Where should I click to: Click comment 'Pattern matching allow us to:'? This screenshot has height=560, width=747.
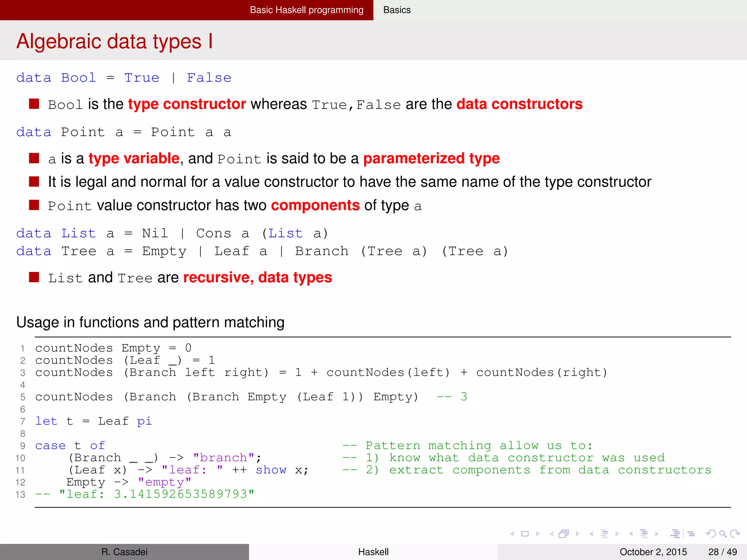(x=468, y=446)
